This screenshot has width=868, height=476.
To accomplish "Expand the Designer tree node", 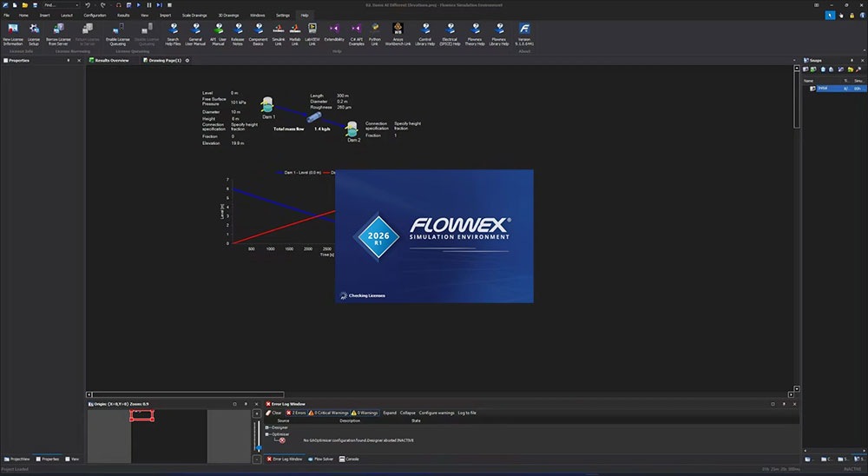I will (266, 427).
